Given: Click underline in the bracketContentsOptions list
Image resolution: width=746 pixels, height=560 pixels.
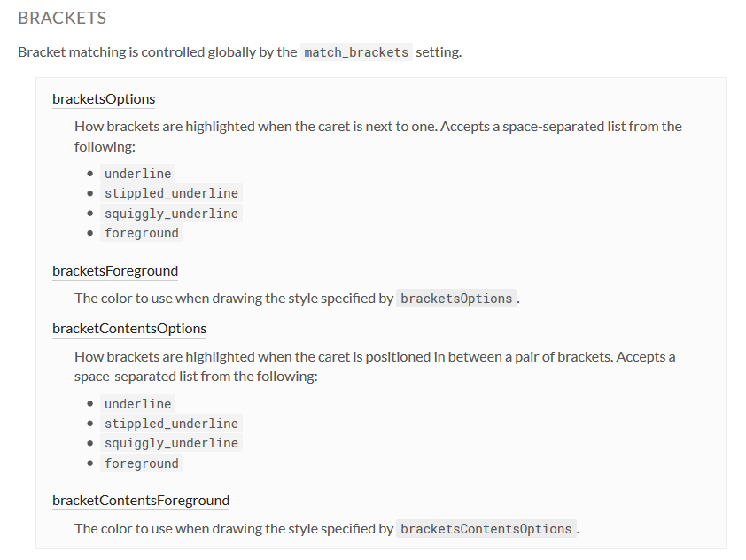Looking at the screenshot, I should coord(137,404).
